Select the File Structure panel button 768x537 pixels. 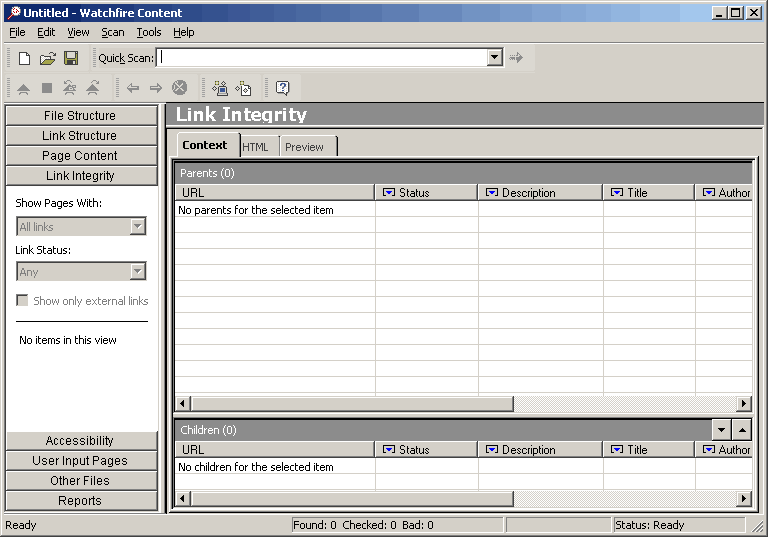(81, 116)
